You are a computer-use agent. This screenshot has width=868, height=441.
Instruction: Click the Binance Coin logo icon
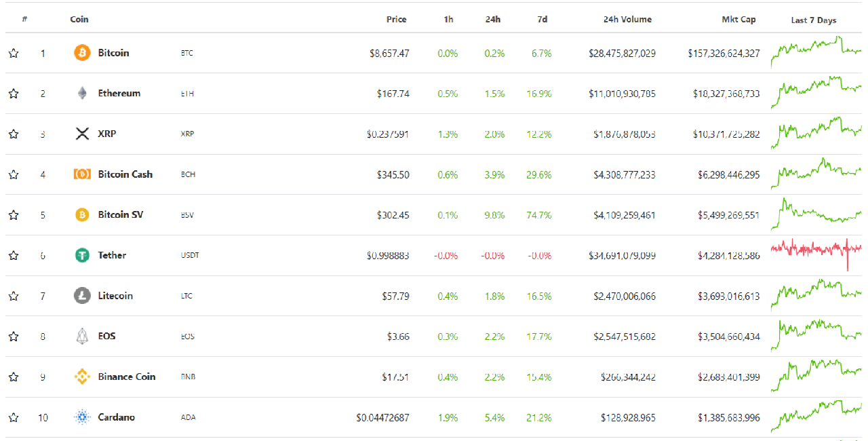click(x=82, y=377)
